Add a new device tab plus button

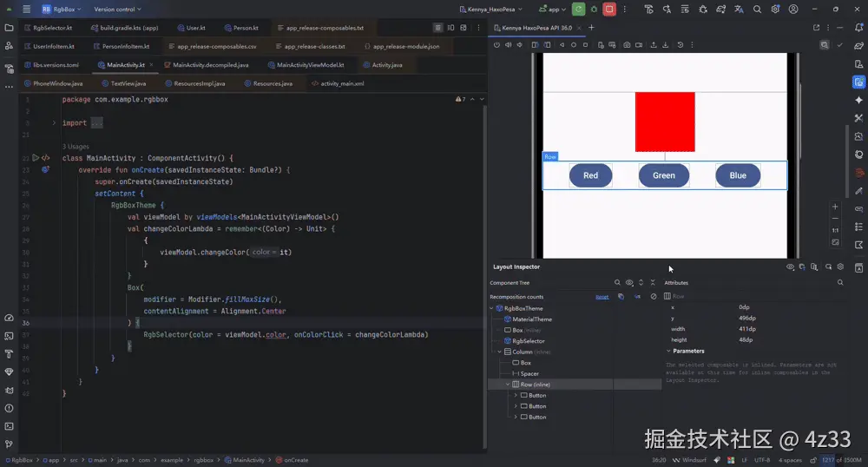[591, 28]
